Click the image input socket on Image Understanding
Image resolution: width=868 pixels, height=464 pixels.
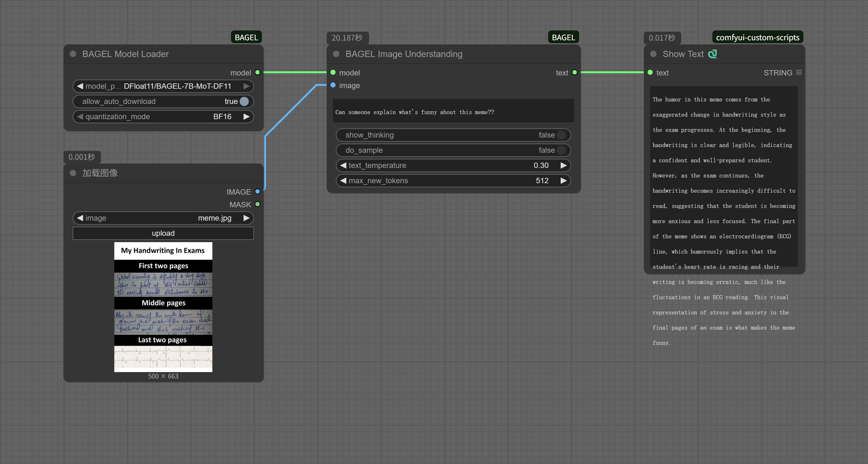click(333, 85)
